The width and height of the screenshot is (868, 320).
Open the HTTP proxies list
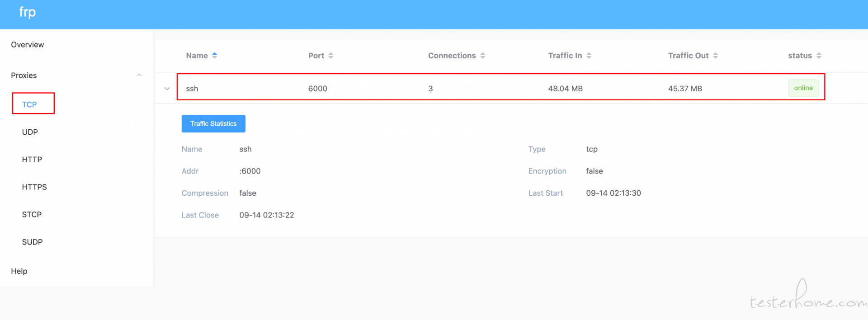32,160
